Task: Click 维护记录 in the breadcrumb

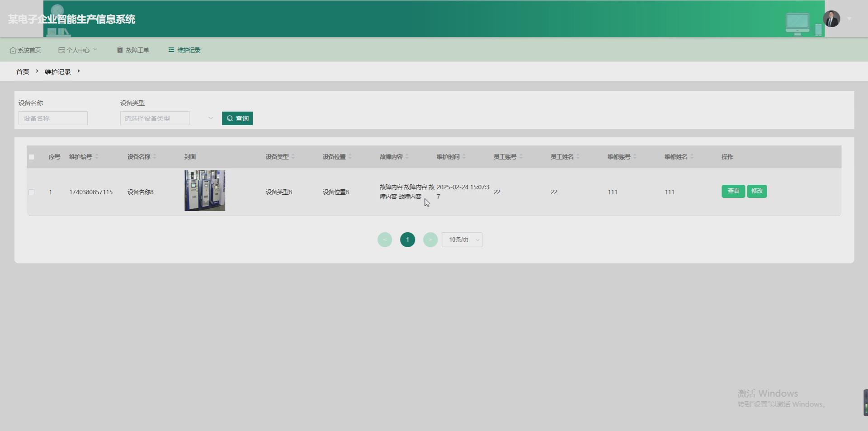Action: (x=57, y=72)
